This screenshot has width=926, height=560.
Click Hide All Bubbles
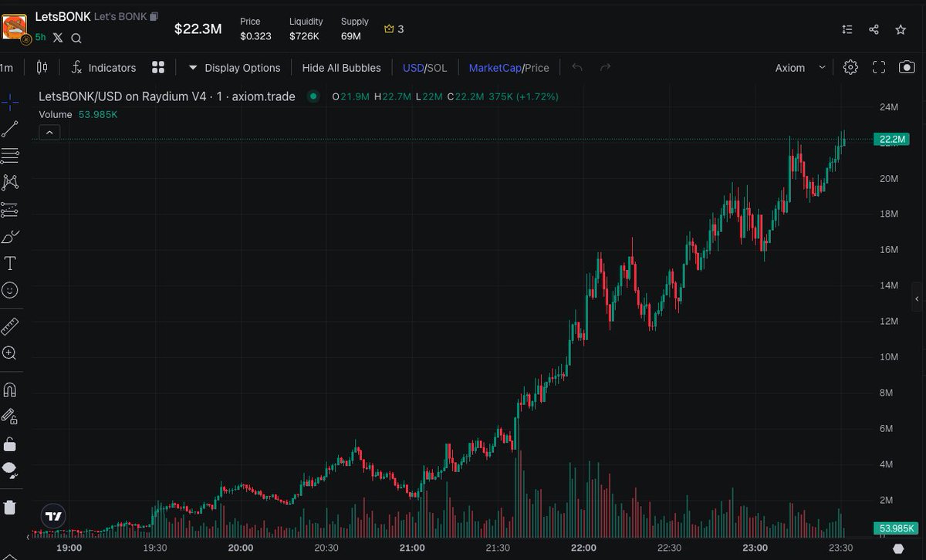341,68
